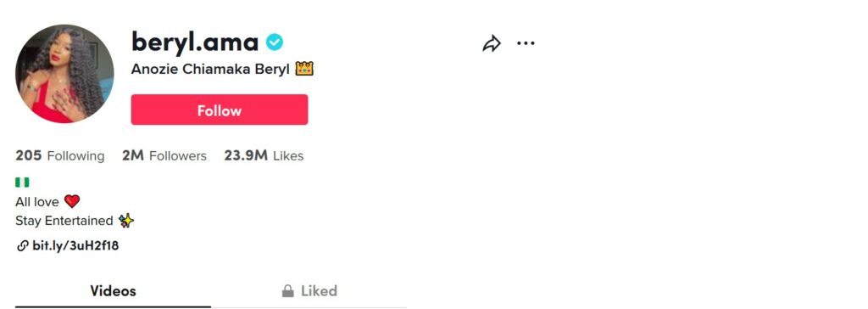
Task: Open the bit.ly/3uH2f18 link
Action: [75, 246]
